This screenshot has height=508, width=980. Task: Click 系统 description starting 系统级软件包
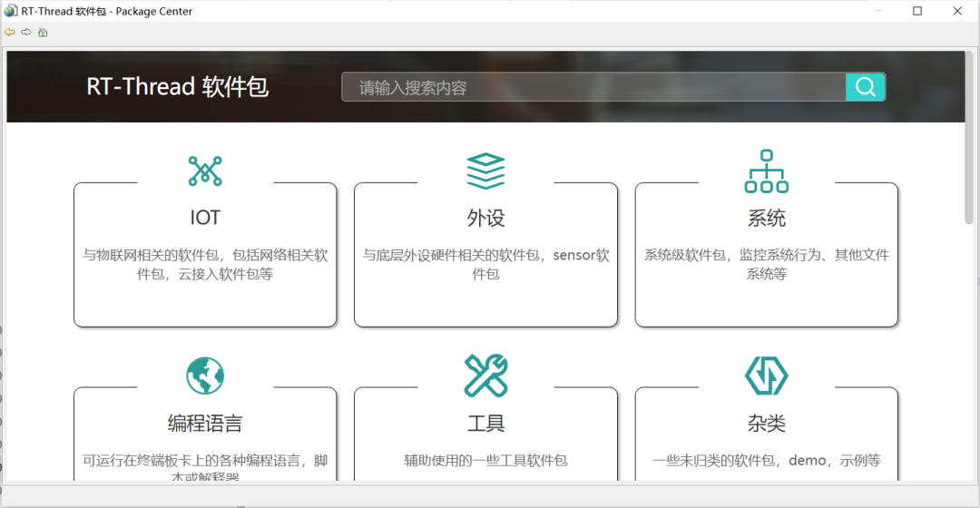pos(766,264)
